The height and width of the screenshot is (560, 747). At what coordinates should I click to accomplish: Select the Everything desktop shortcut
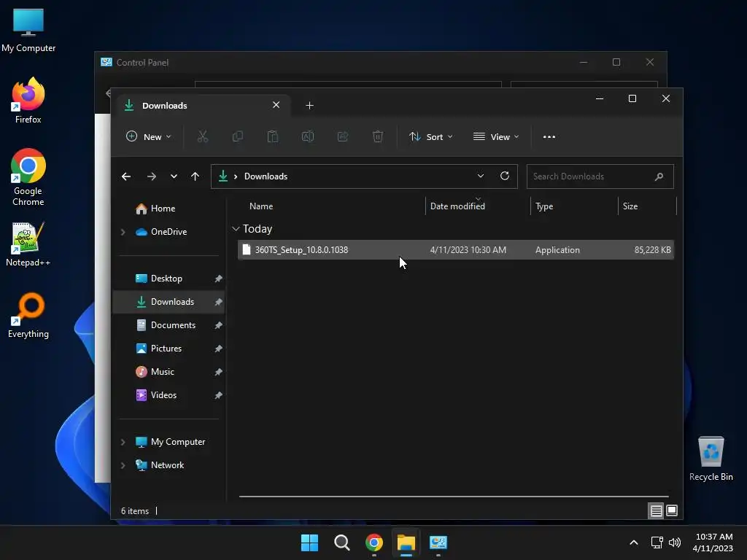[28, 316]
